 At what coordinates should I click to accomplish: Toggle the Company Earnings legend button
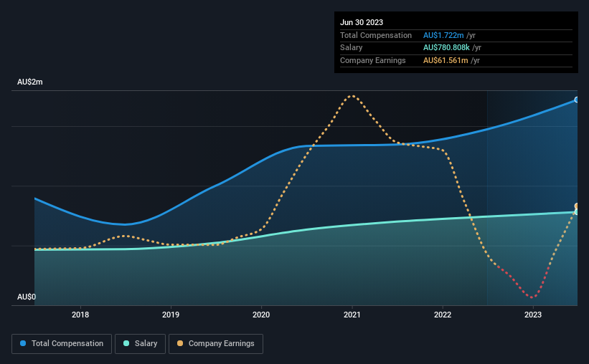click(216, 344)
